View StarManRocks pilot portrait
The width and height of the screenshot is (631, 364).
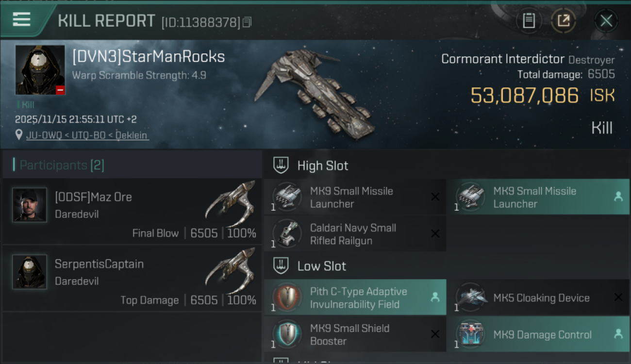40,70
